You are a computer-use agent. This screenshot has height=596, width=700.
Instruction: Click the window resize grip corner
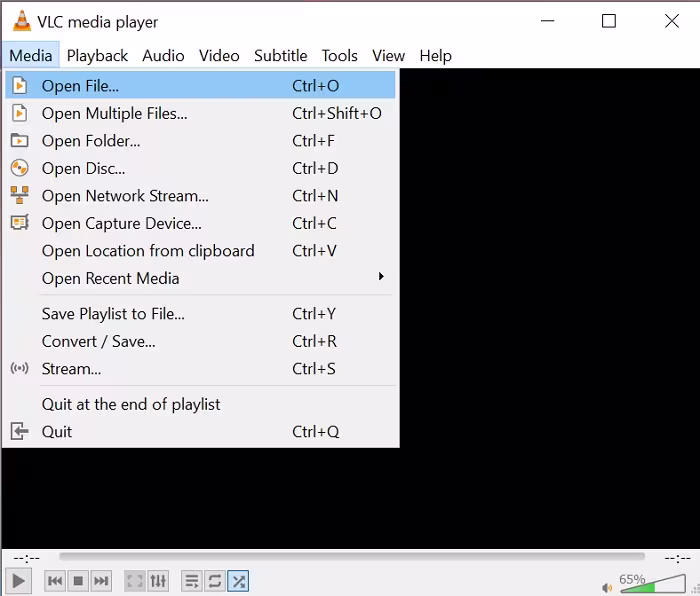pyautogui.click(x=695, y=591)
